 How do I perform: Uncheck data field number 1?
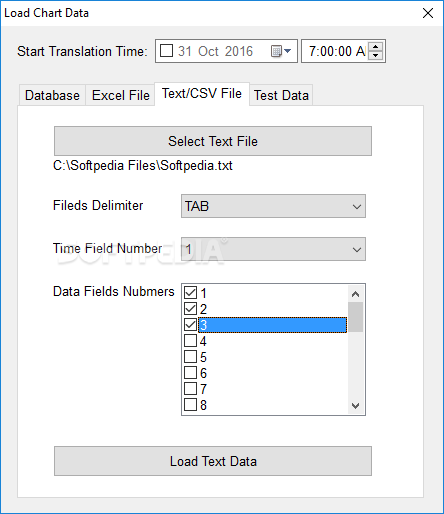(x=191, y=293)
